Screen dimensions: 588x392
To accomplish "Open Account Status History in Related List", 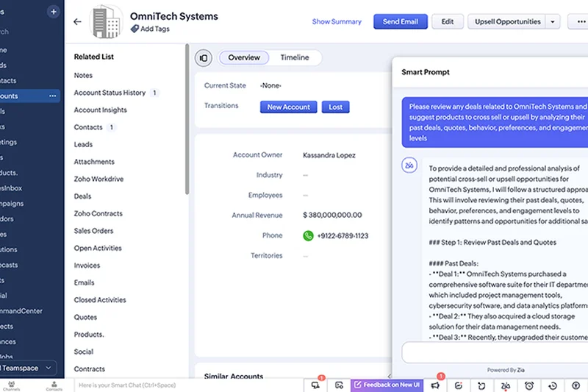I will click(110, 93).
